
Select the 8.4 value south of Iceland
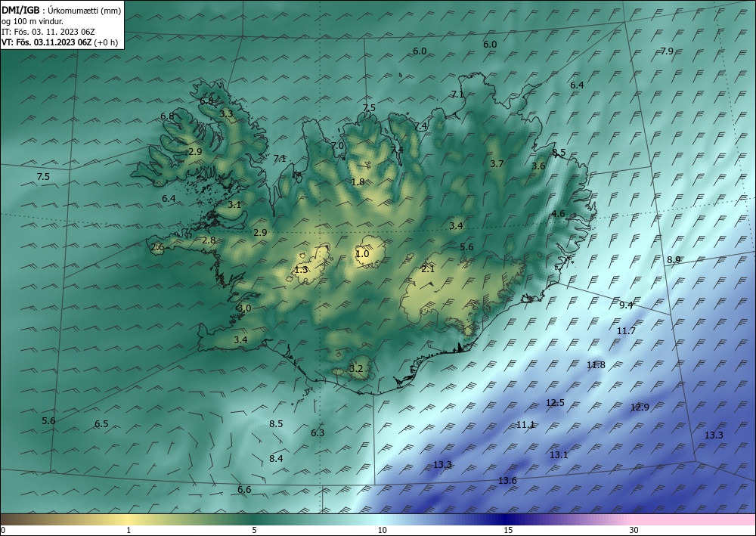tap(276, 458)
